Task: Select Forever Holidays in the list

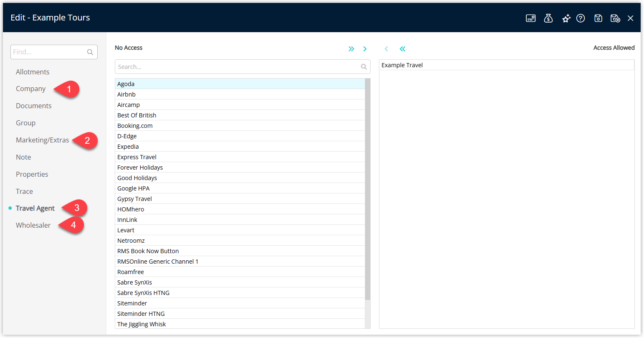Action: coord(240,168)
